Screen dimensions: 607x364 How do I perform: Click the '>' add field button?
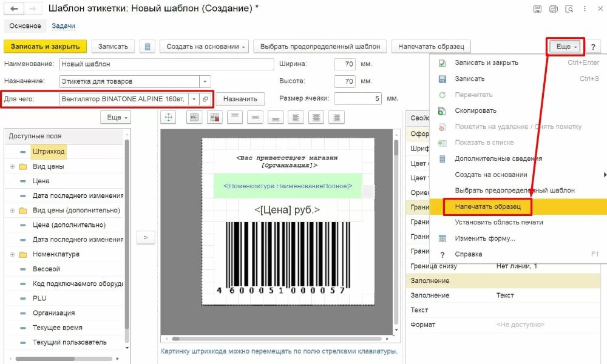[x=146, y=237]
